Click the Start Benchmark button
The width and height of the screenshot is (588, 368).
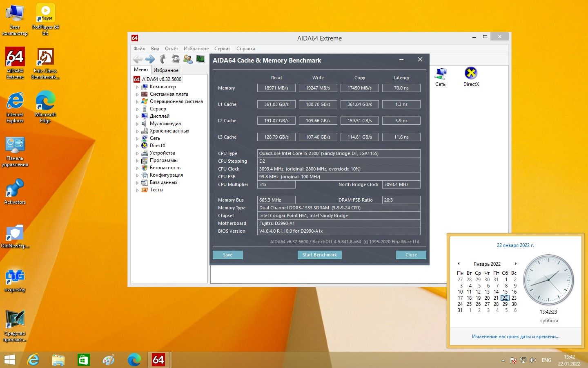pyautogui.click(x=320, y=255)
